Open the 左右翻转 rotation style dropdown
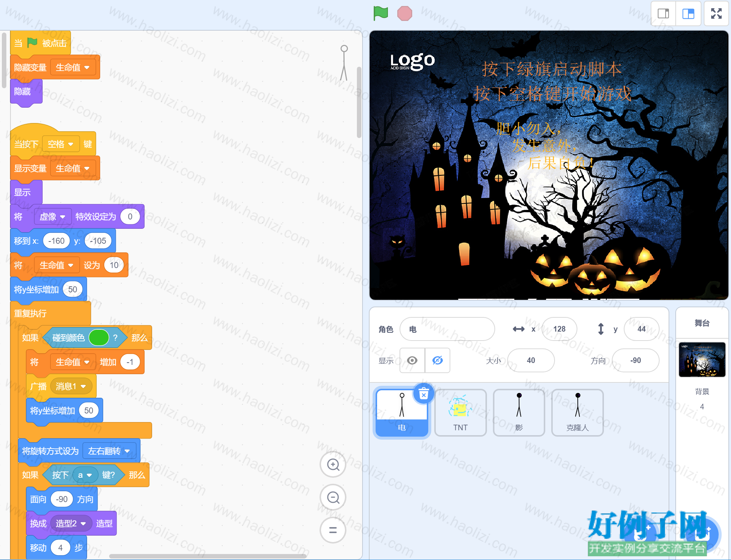Screen dimensions: 731x560 (109, 451)
